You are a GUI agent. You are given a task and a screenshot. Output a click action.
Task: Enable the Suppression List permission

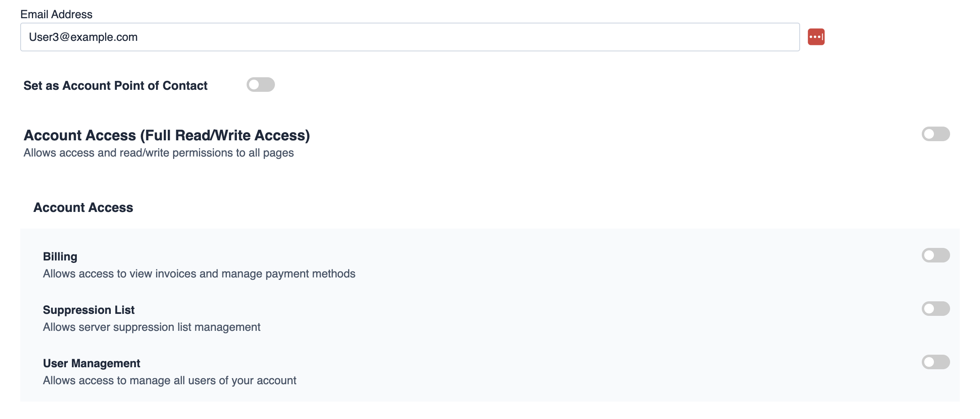936,309
